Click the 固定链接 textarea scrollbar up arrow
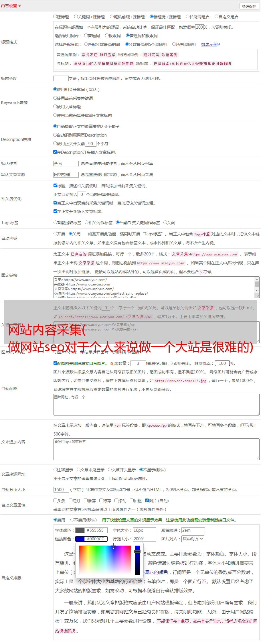Image resolution: width=261 pixels, height=644 pixels. pyautogui.click(x=257, y=279)
